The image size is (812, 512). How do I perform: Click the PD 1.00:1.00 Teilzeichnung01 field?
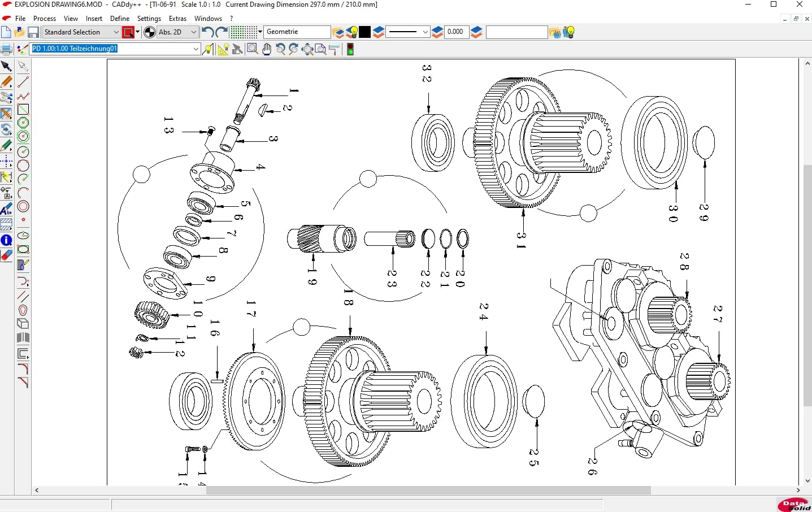pyautogui.click(x=113, y=49)
